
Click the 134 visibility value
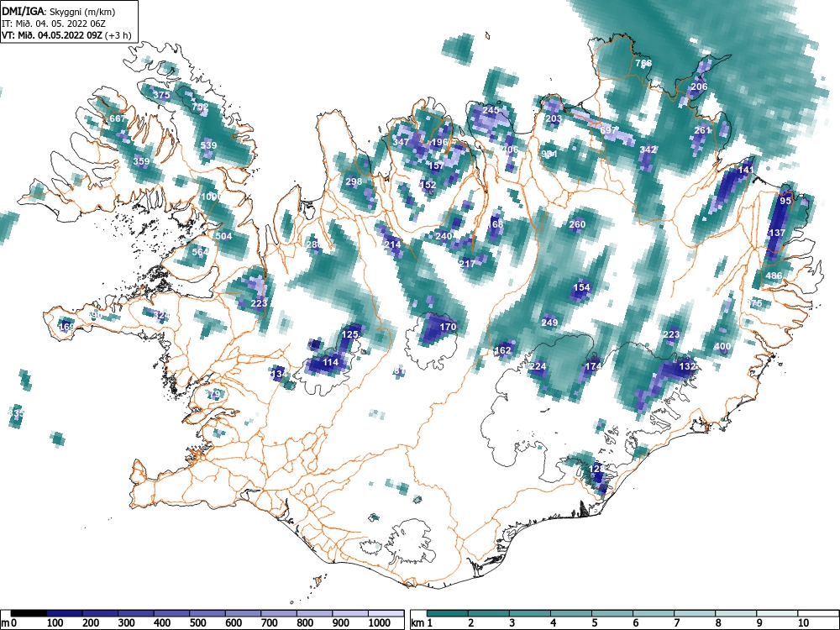tap(279, 374)
